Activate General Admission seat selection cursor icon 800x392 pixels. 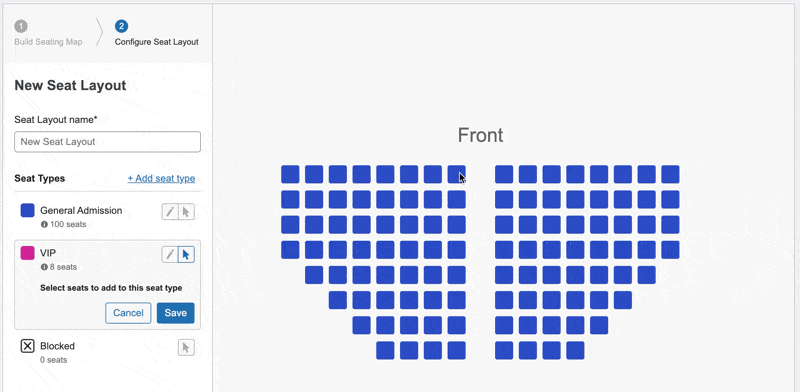[186, 212]
